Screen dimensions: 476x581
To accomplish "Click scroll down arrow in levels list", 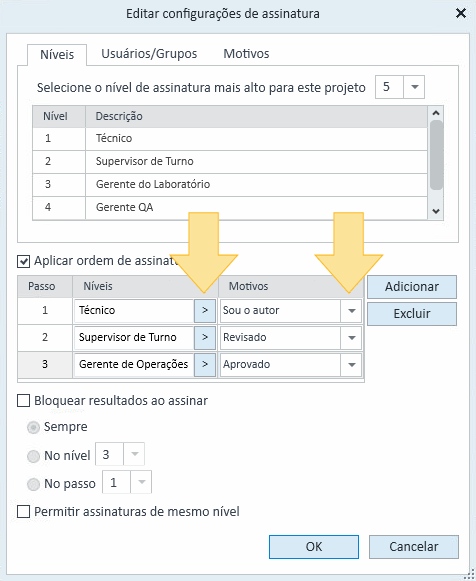I will (436, 211).
